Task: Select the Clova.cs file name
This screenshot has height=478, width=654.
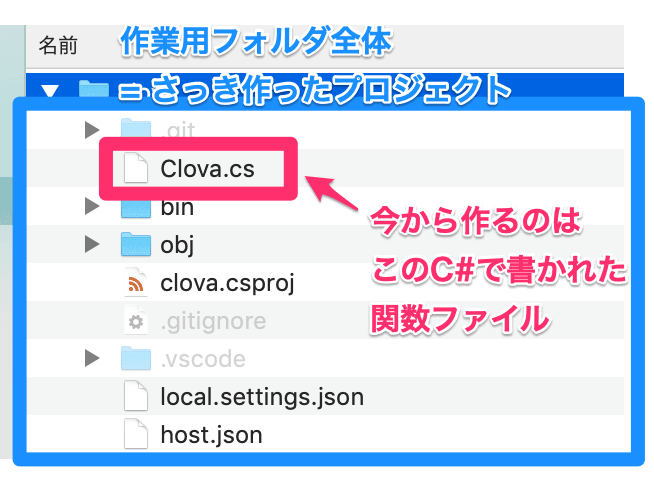Action: [x=207, y=169]
